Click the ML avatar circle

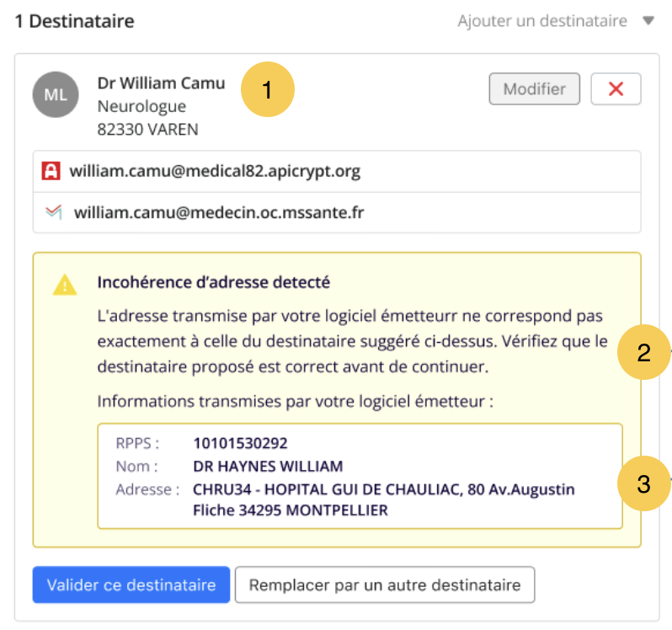56,94
